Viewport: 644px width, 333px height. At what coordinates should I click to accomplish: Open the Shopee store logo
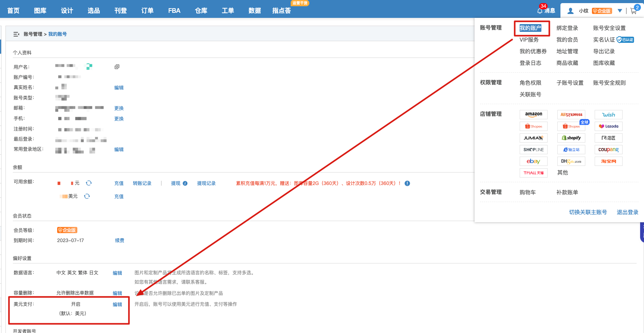534,126
